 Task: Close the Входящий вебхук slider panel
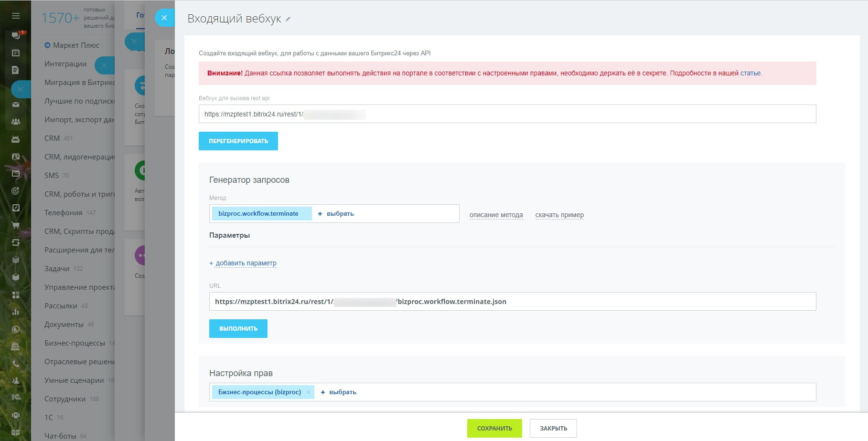(x=164, y=18)
